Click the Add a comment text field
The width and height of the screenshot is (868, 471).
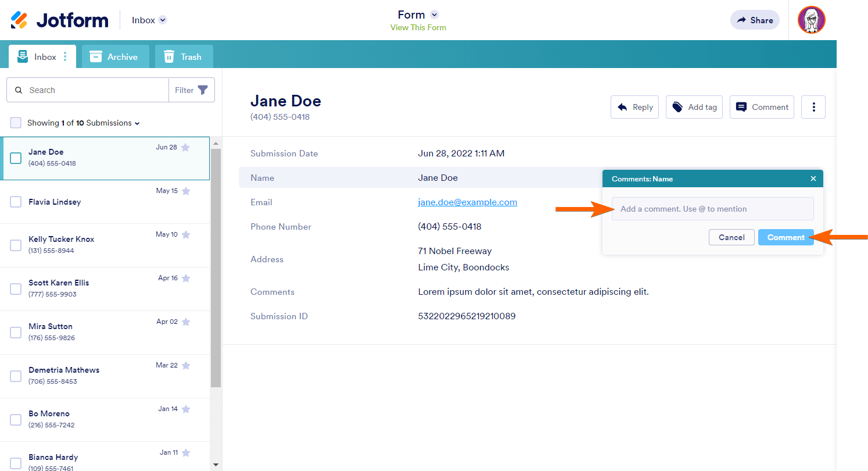coord(713,209)
